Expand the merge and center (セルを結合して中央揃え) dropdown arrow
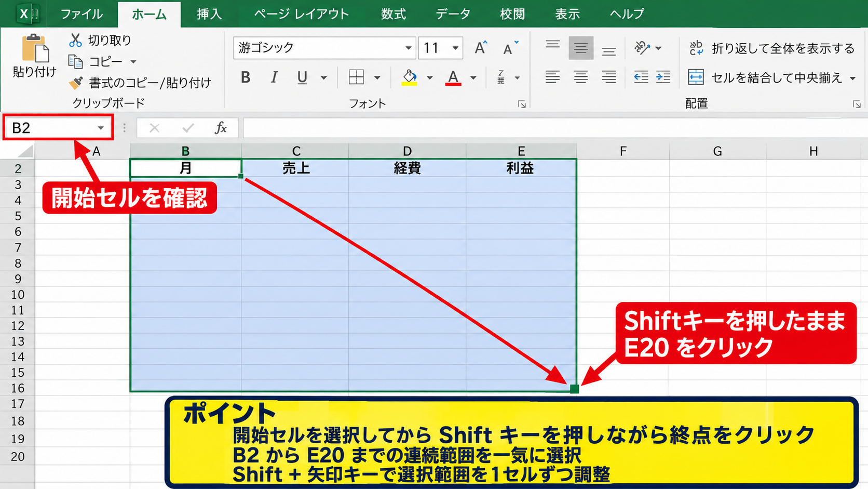Screen dimensions: 868x489 point(852,78)
